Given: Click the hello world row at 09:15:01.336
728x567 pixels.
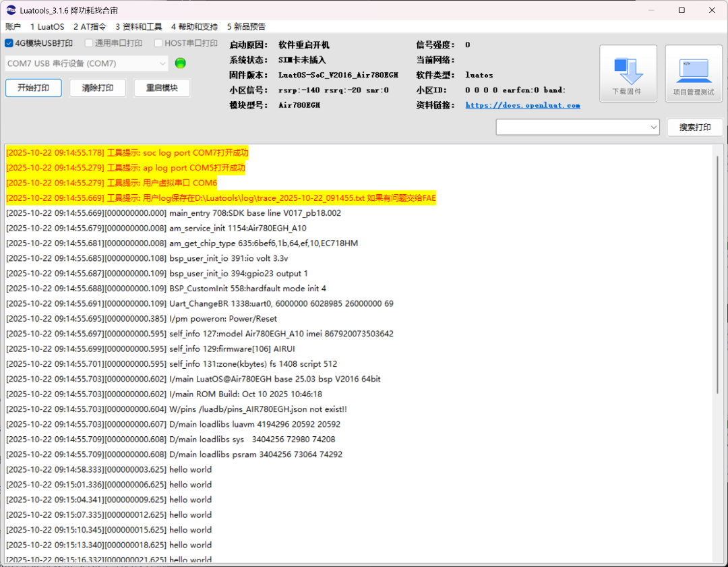Looking at the screenshot, I should click(109, 485).
